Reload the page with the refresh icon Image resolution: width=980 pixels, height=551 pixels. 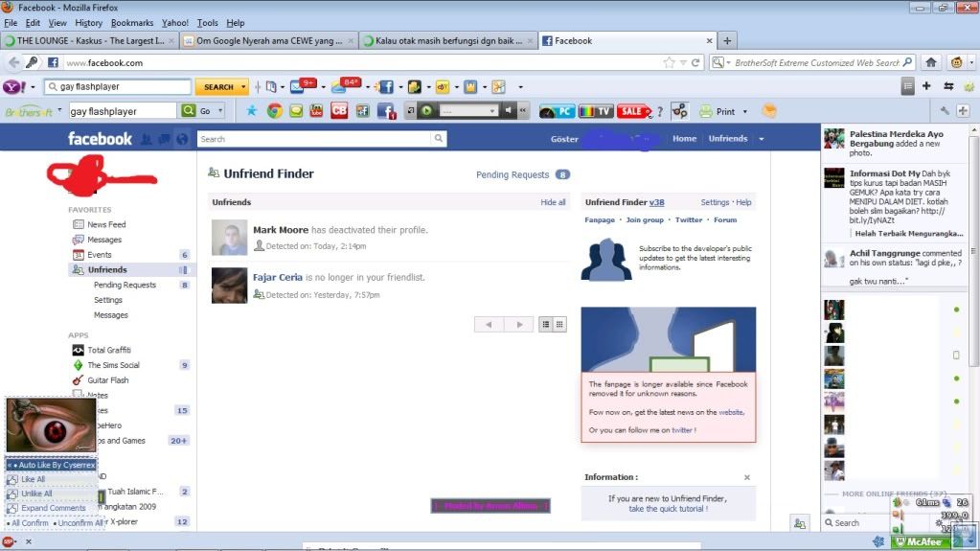pyautogui.click(x=695, y=62)
